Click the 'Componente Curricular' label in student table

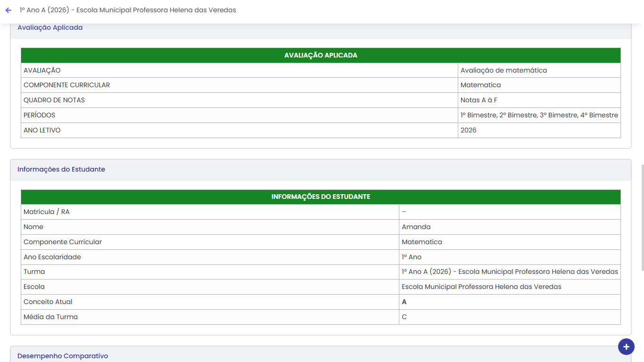63,242
